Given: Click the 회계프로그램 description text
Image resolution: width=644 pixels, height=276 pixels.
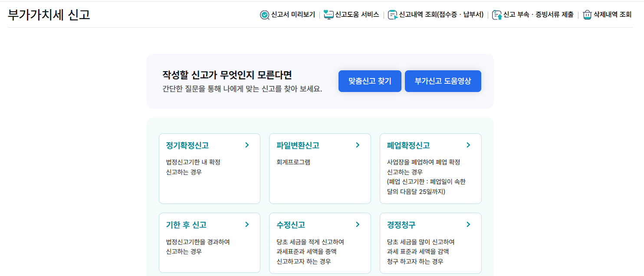Looking at the screenshot, I should point(293,162).
